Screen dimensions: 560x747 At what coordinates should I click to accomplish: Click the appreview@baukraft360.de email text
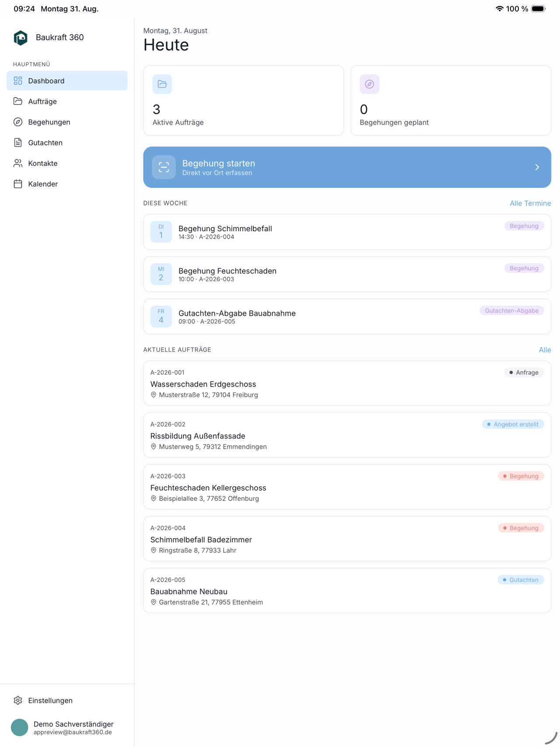[x=73, y=732]
